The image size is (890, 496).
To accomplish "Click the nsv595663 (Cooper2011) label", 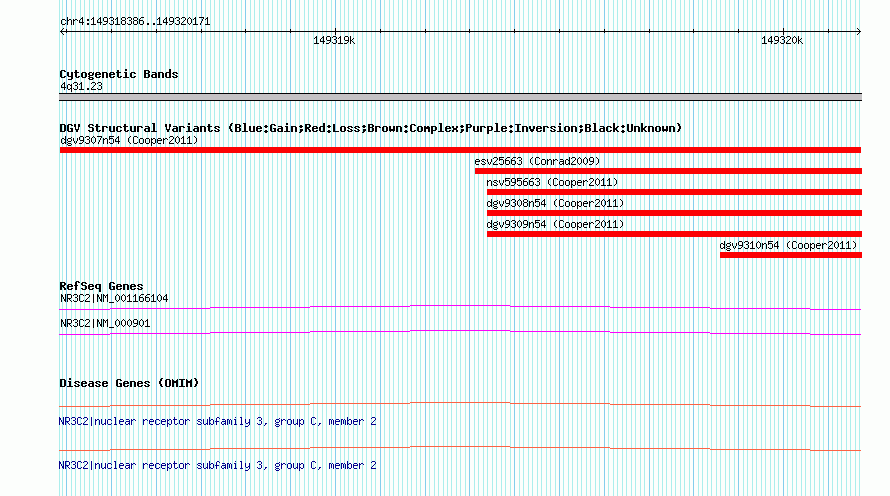I will coord(552,182).
